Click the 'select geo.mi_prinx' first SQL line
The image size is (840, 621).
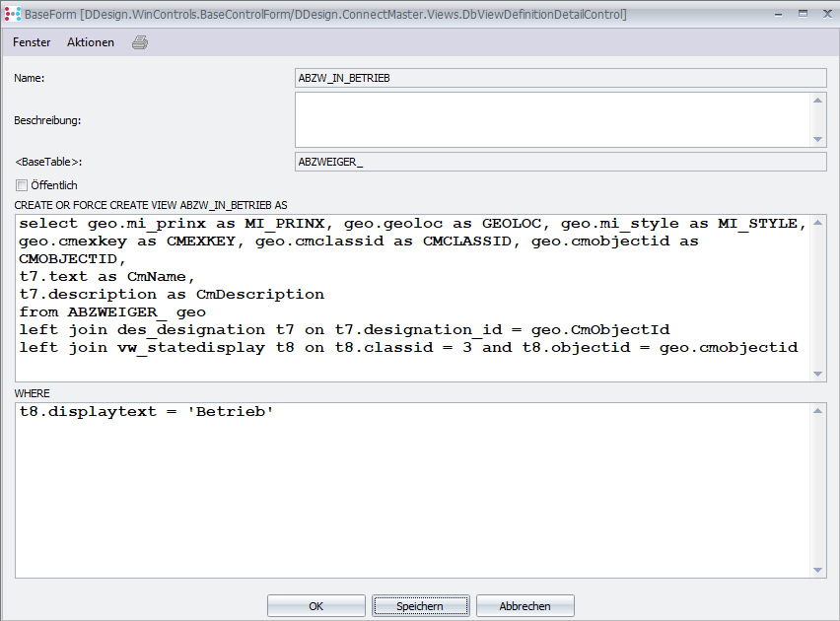[x=412, y=224]
